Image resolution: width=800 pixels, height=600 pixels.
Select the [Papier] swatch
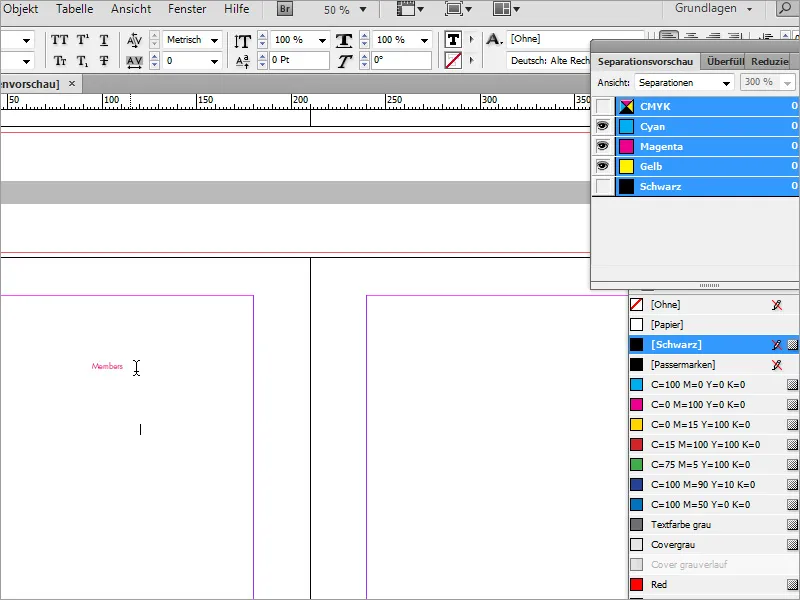[713, 324]
